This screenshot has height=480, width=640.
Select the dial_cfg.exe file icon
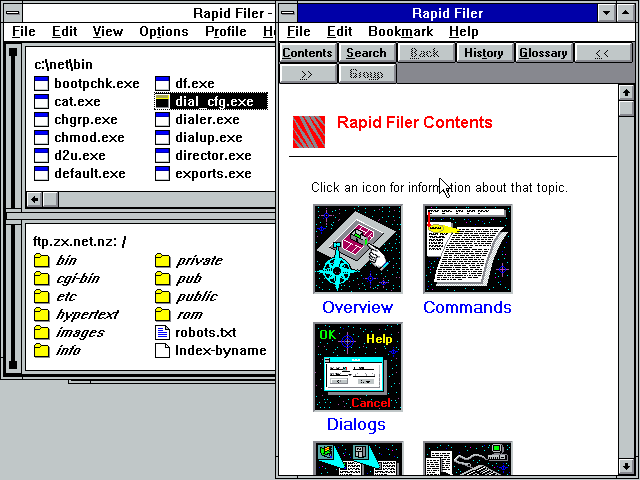[162, 102]
